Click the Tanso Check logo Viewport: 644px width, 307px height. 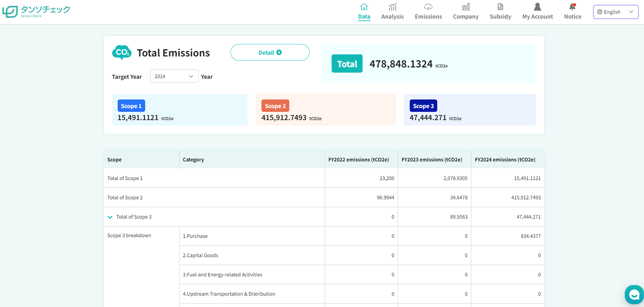point(36,11)
